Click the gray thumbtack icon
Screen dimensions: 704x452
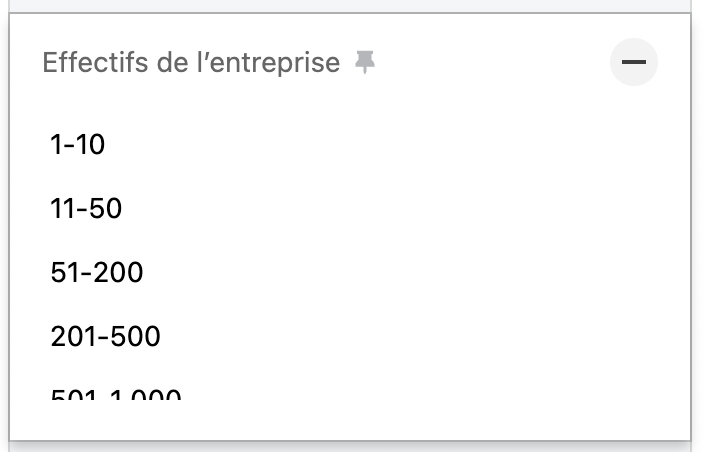(365, 62)
